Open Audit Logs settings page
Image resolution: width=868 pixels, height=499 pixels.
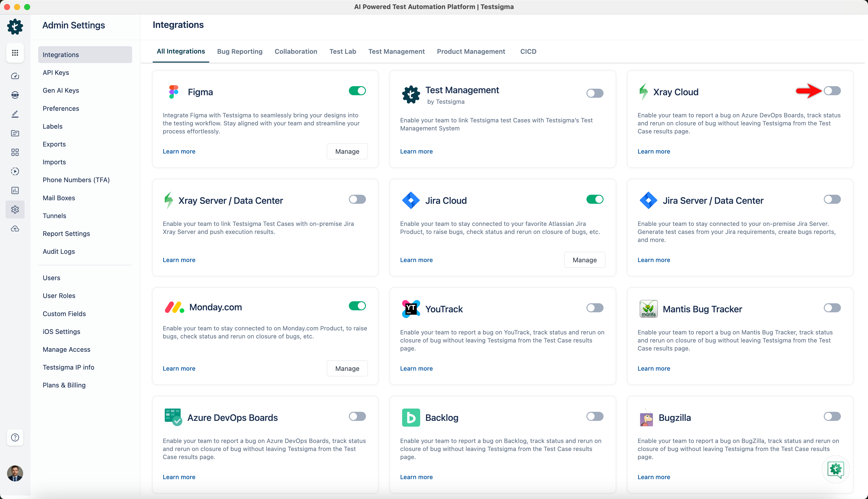tap(59, 252)
